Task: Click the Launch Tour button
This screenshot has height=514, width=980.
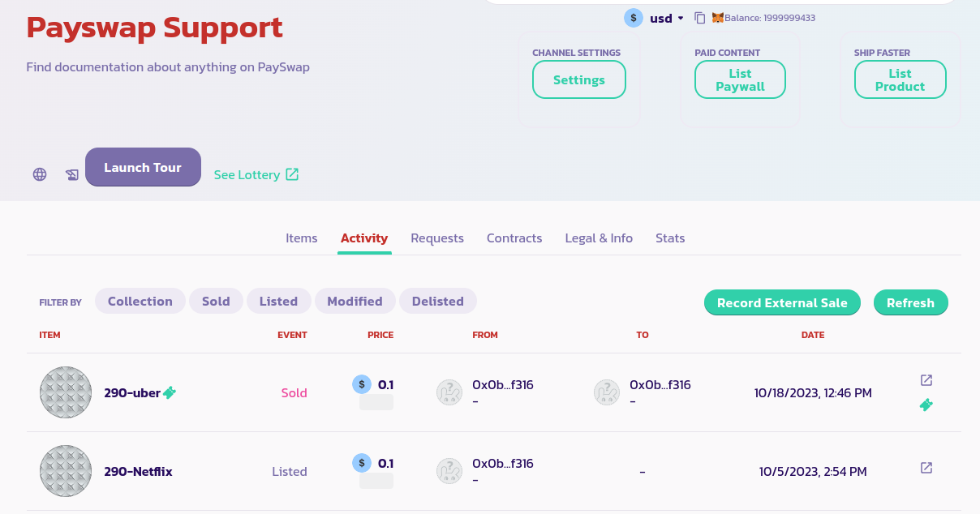Action: (x=143, y=167)
